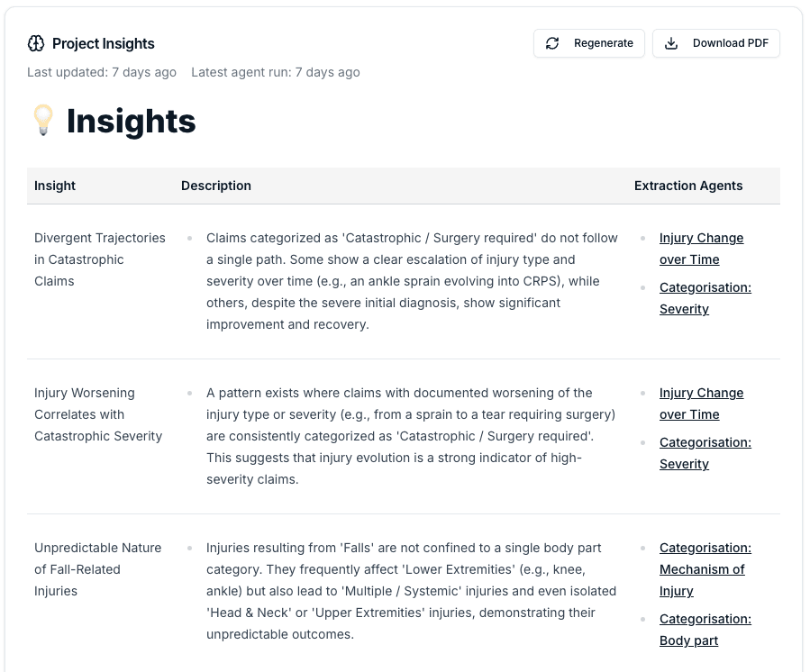810x672 pixels.
Task: Follow Injury Change over Time link in Injury Worsening row
Action: (701, 404)
